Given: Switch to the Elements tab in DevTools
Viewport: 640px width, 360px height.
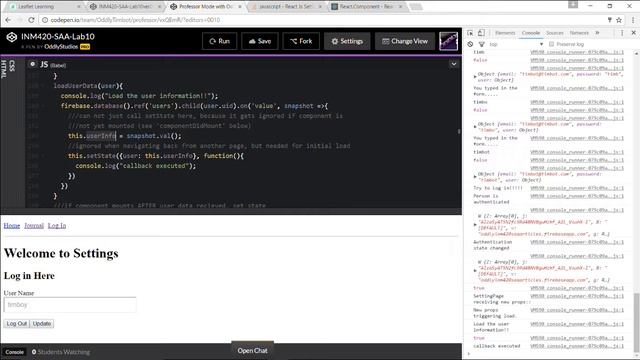Looking at the screenshot, I should (x=505, y=33).
